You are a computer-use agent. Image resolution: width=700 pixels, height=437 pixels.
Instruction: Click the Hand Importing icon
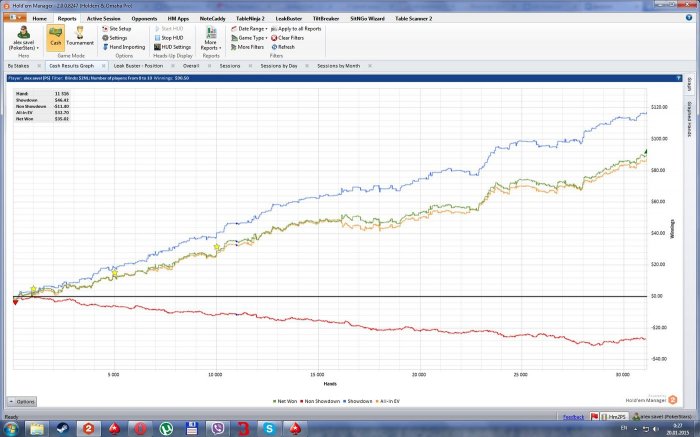105,46
